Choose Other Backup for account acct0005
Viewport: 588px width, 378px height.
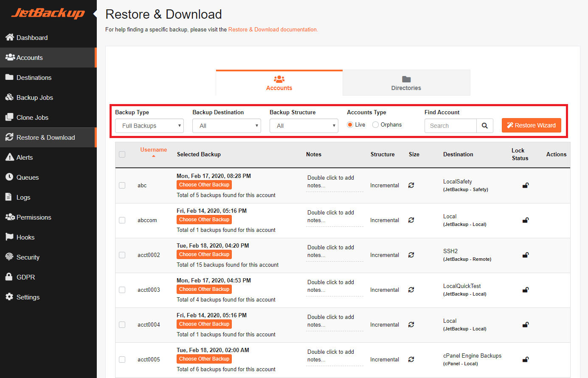coord(204,359)
